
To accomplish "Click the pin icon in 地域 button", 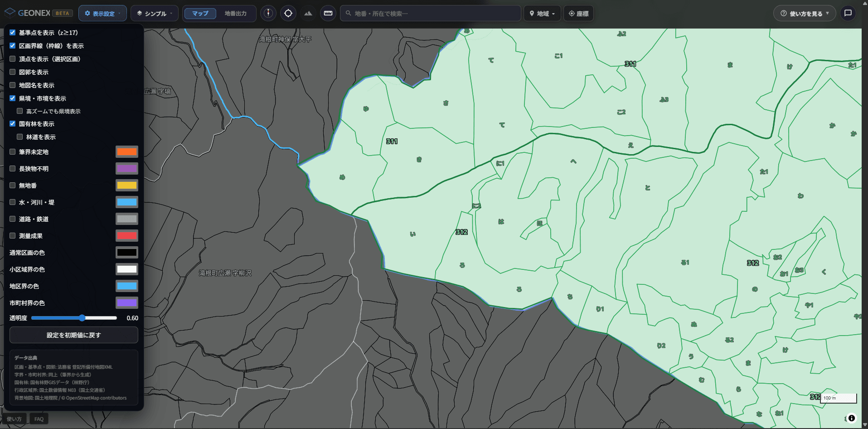I will 532,14.
